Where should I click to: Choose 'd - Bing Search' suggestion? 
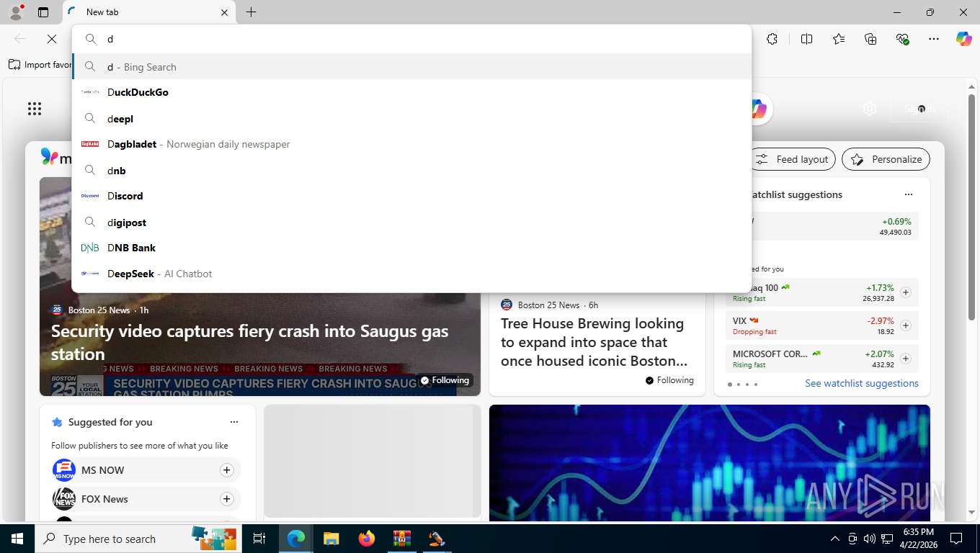click(x=411, y=67)
